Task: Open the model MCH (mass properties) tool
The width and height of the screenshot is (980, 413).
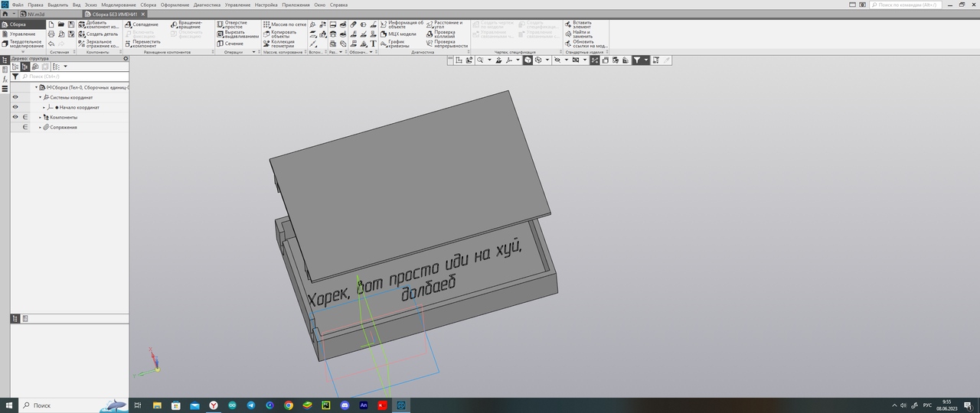Action: pyautogui.click(x=398, y=34)
